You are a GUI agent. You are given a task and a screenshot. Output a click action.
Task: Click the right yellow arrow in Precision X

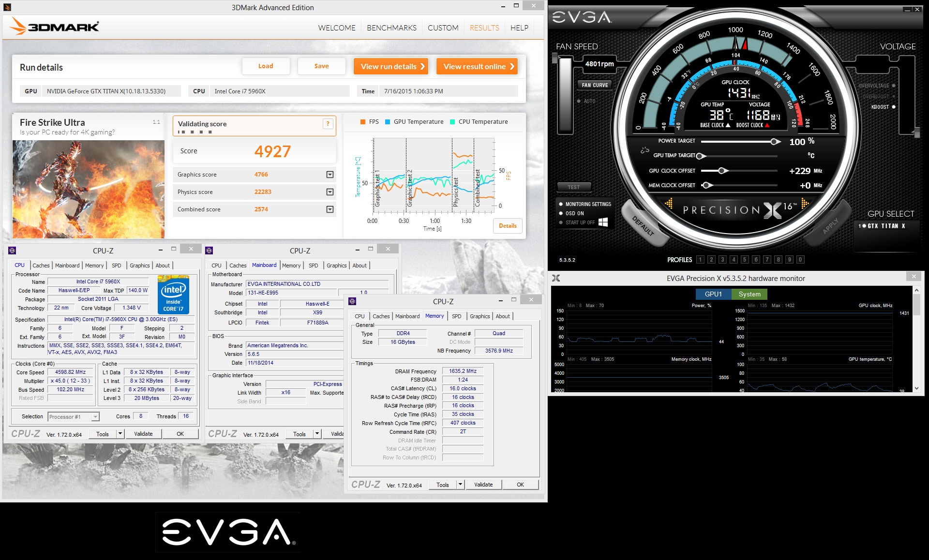tap(805, 204)
